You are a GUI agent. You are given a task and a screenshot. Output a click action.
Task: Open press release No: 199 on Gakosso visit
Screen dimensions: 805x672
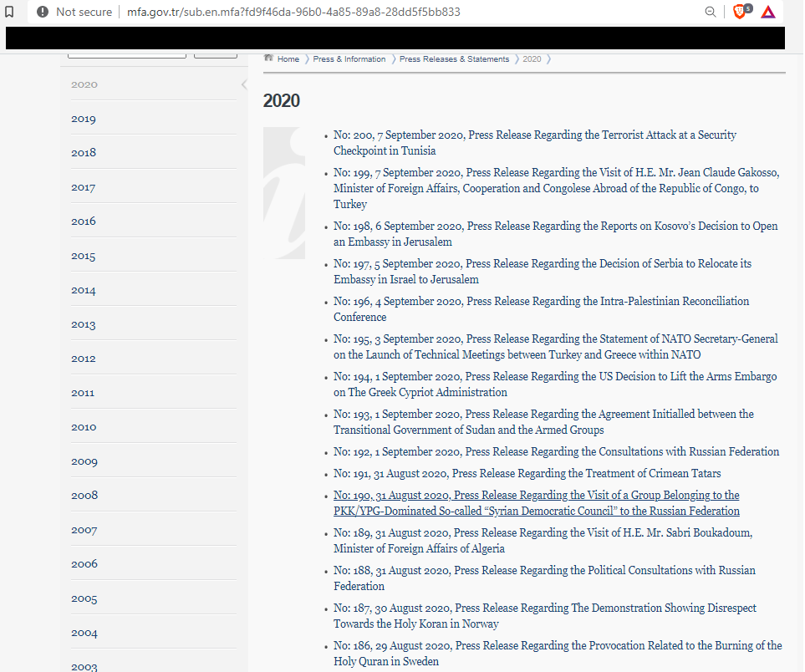557,188
